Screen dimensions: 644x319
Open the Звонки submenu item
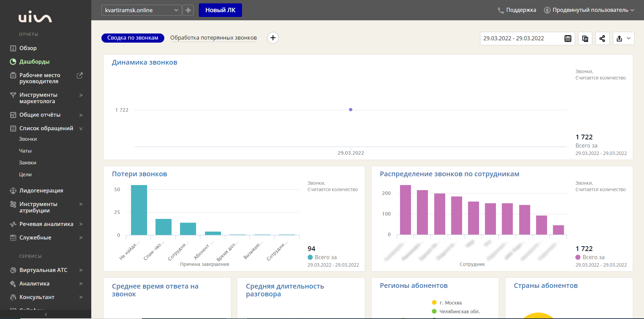pyautogui.click(x=28, y=139)
